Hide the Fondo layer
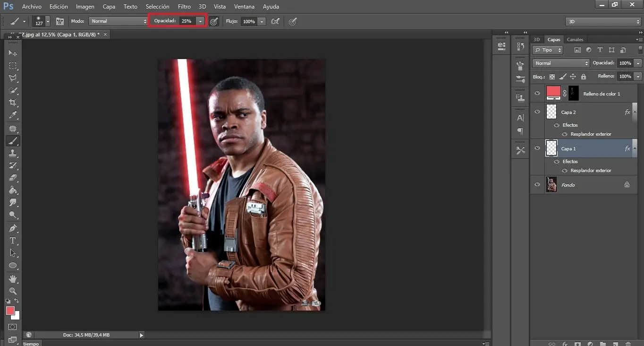The height and width of the screenshot is (346, 644). tap(537, 185)
